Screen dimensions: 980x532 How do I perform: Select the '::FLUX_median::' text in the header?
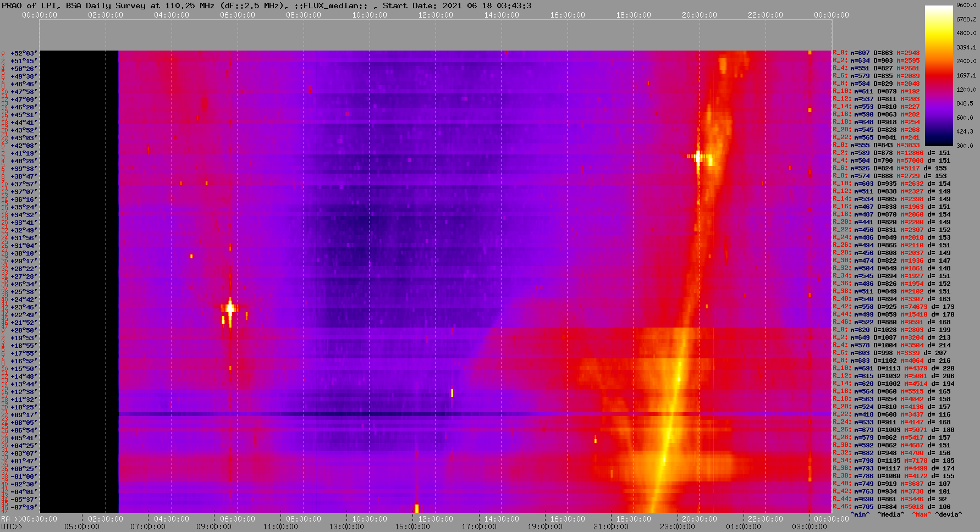(331, 5)
